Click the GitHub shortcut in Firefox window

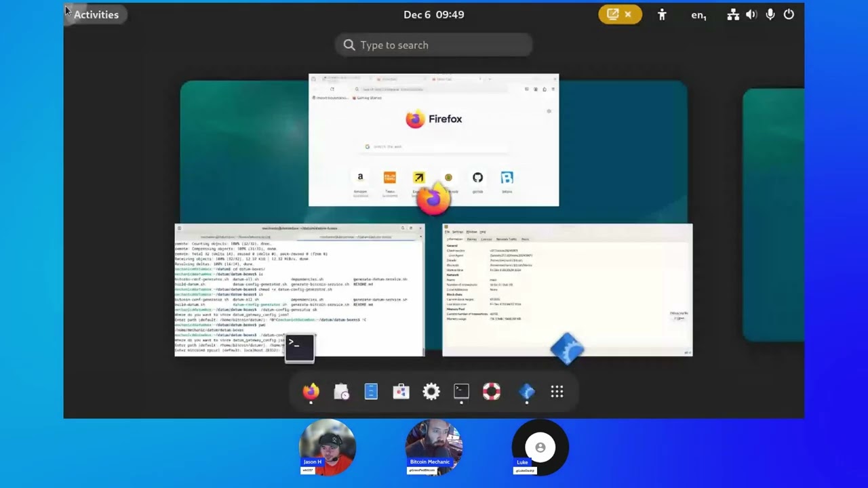[x=477, y=178]
